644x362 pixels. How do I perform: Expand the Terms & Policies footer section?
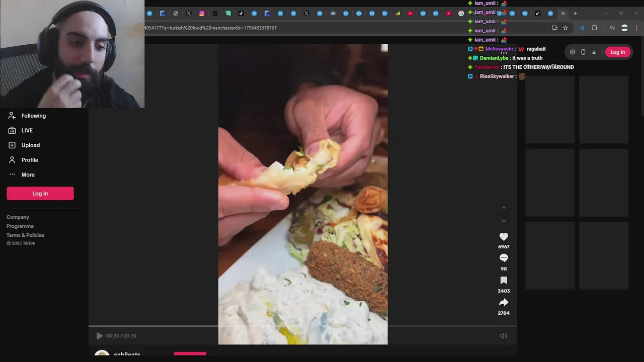(x=25, y=235)
